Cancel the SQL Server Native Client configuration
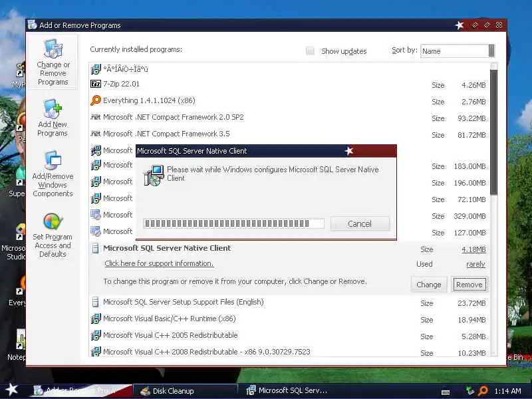The height and width of the screenshot is (399, 532). point(360,223)
